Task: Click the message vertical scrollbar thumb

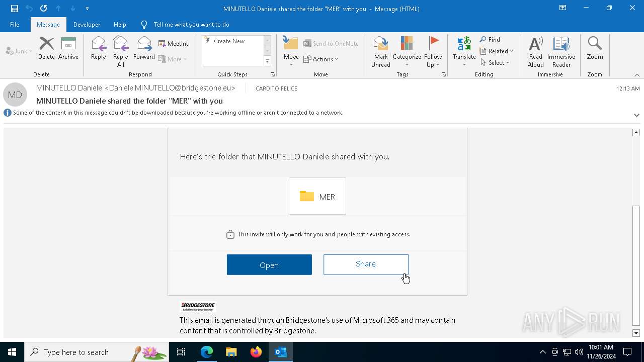Action: click(636, 266)
